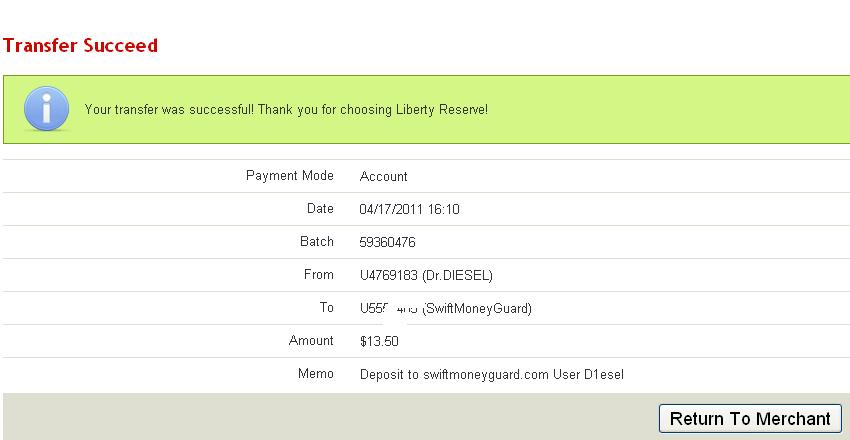Screen dimensions: 850x440
Task: Click the SwiftMoneyGuard recipient name
Action: (478, 309)
